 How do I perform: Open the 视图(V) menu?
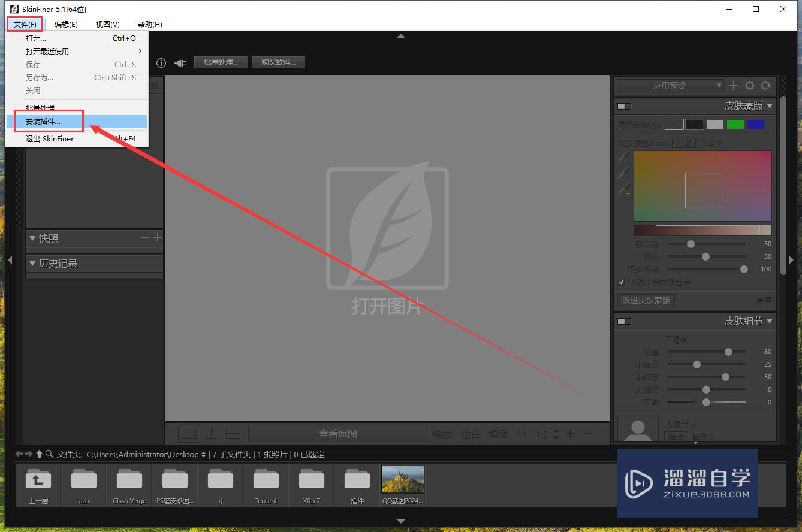(108, 24)
